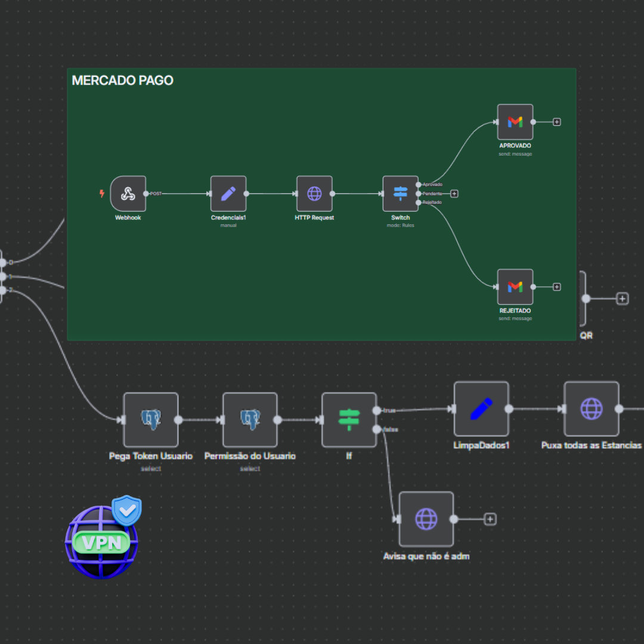Open the LimpaDados1 edit node
Screen dimensions: 644x644
click(x=481, y=409)
